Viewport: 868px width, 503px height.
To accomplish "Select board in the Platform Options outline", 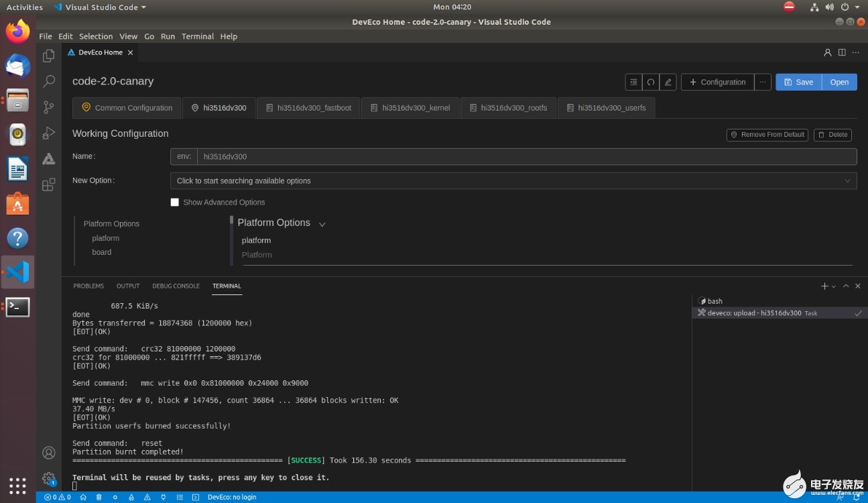I will coord(102,252).
